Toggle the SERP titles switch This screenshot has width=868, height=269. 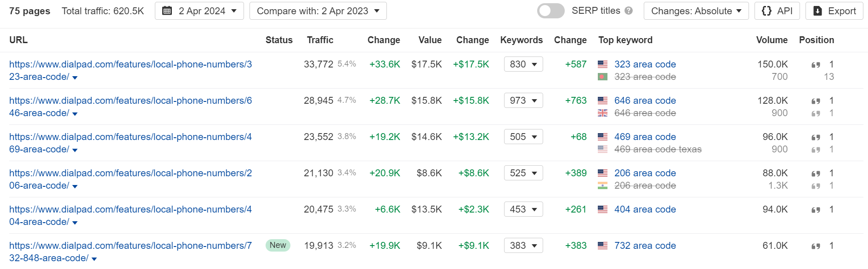coord(550,11)
